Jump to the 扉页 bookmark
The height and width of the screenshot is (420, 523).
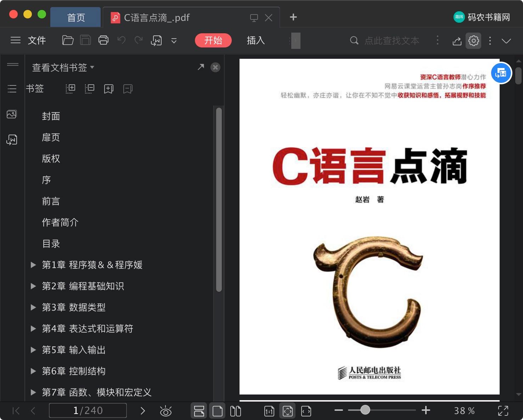(x=51, y=137)
